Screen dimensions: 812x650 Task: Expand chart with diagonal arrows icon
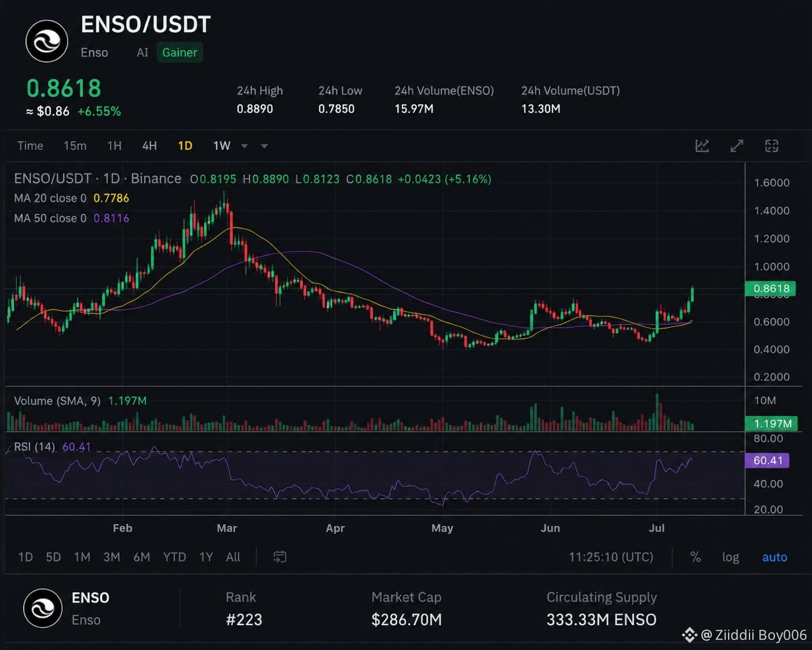click(x=737, y=146)
